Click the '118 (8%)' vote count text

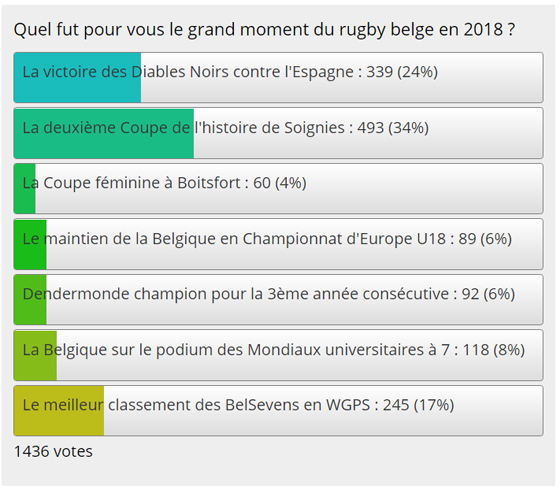(494, 350)
